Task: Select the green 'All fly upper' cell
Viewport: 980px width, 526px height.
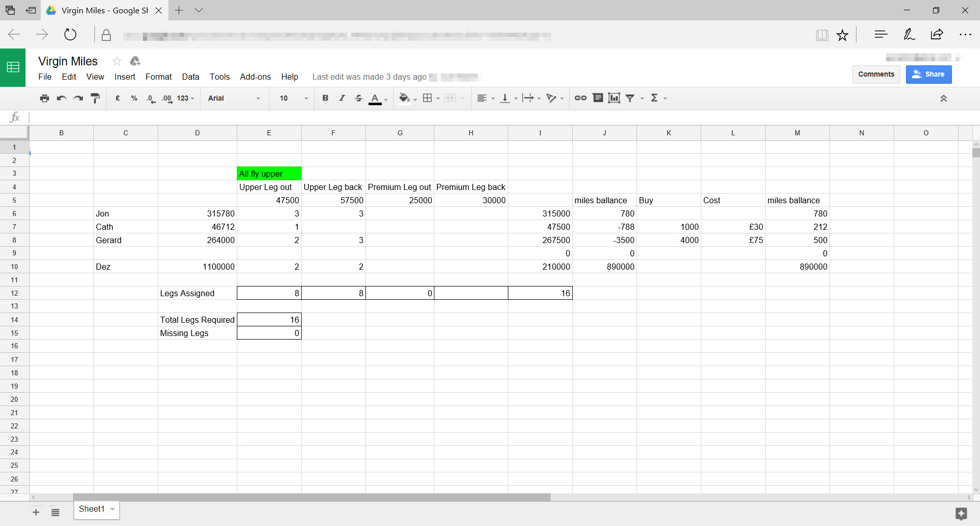Action: [x=269, y=174]
